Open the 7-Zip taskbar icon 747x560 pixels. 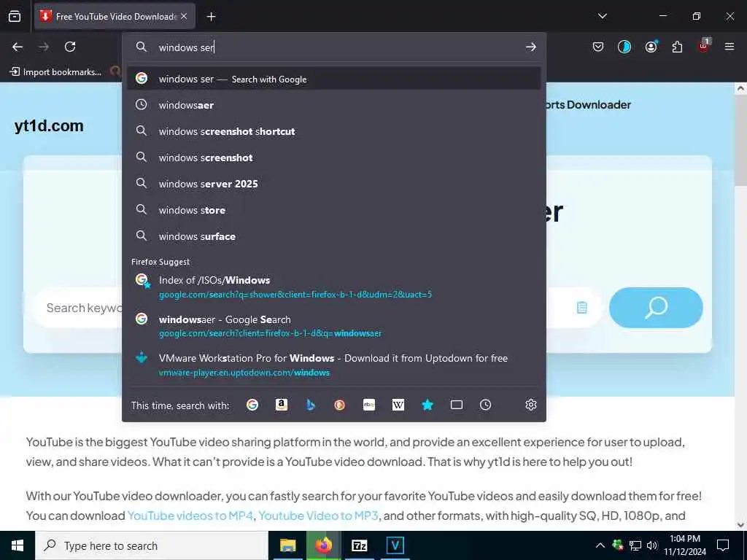(x=359, y=545)
